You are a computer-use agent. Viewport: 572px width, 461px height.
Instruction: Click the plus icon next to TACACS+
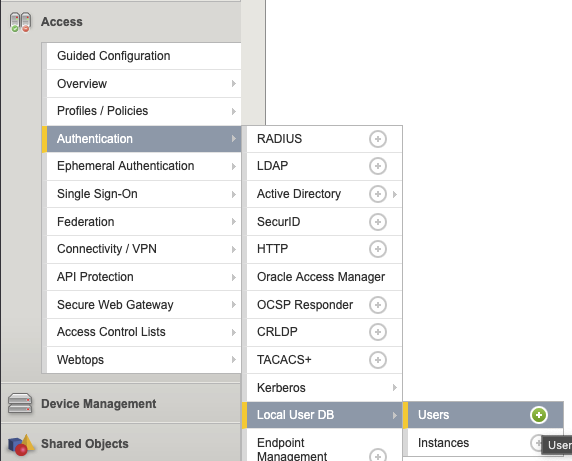tap(378, 360)
